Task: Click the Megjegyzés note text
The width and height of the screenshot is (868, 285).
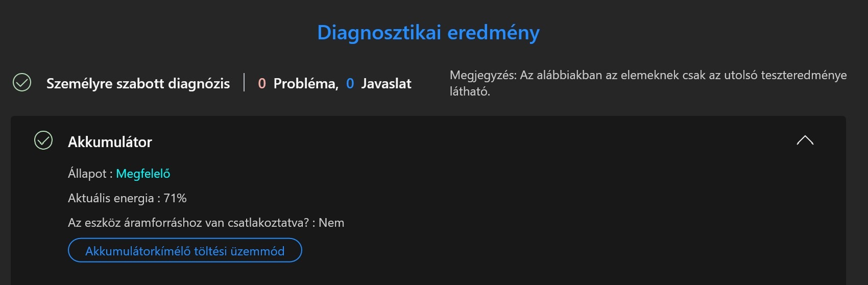Action: click(x=647, y=83)
